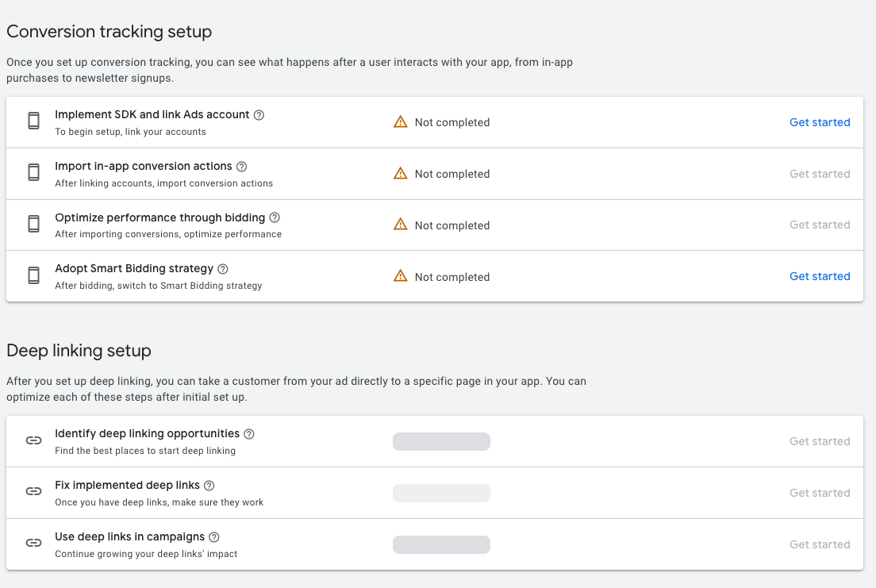876x588 pixels.
Task: Click help icon beside Use deep links in campaigns
Action: pyautogui.click(x=214, y=537)
